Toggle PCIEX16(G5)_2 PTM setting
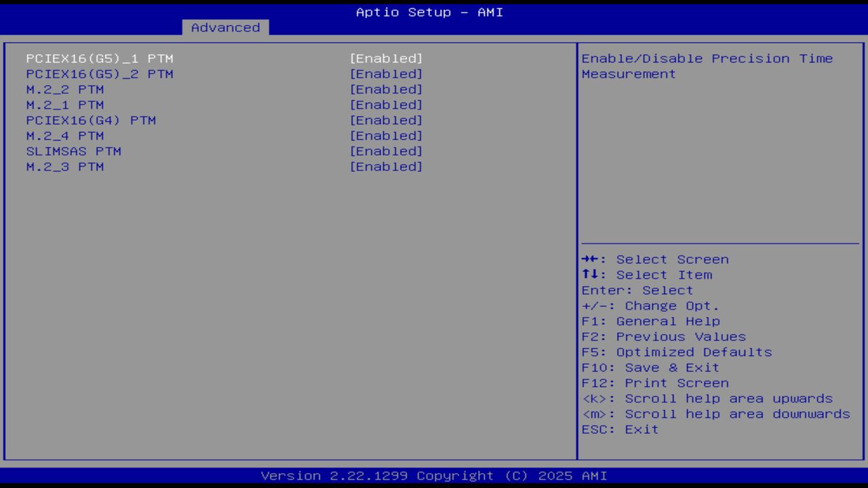The image size is (868, 488). (x=387, y=73)
